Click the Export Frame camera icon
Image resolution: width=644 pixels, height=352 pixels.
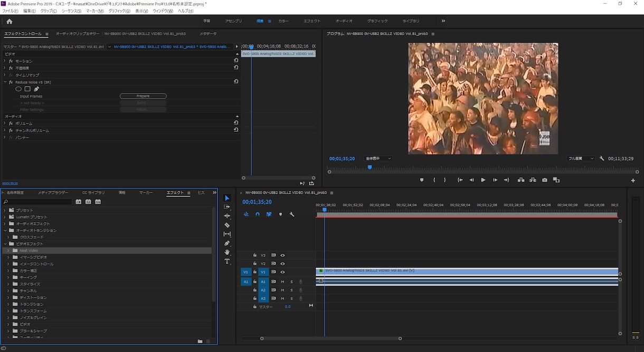(x=544, y=180)
